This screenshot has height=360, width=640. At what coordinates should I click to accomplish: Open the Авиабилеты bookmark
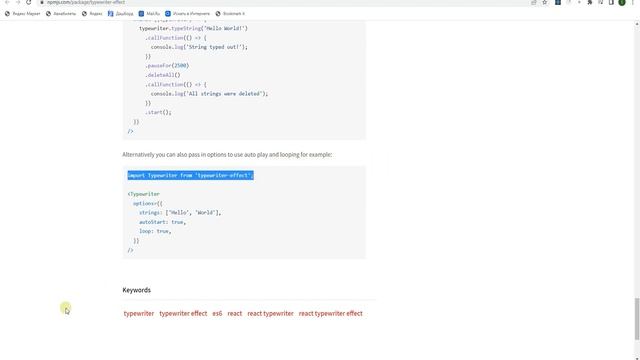point(61,13)
